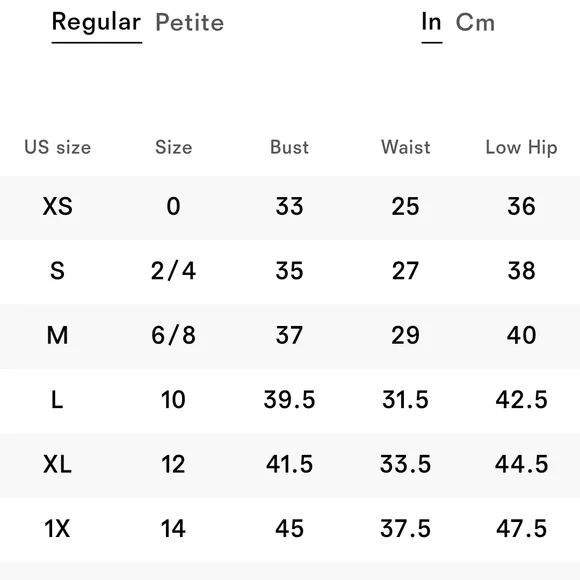This screenshot has width=580, height=580.
Task: Select the M size row label
Action: [x=57, y=335]
